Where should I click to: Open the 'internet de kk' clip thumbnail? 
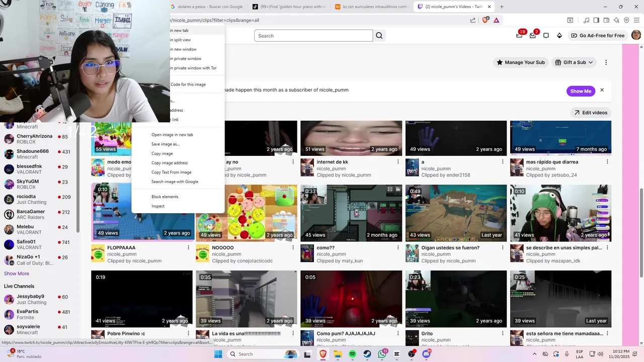coord(351,138)
